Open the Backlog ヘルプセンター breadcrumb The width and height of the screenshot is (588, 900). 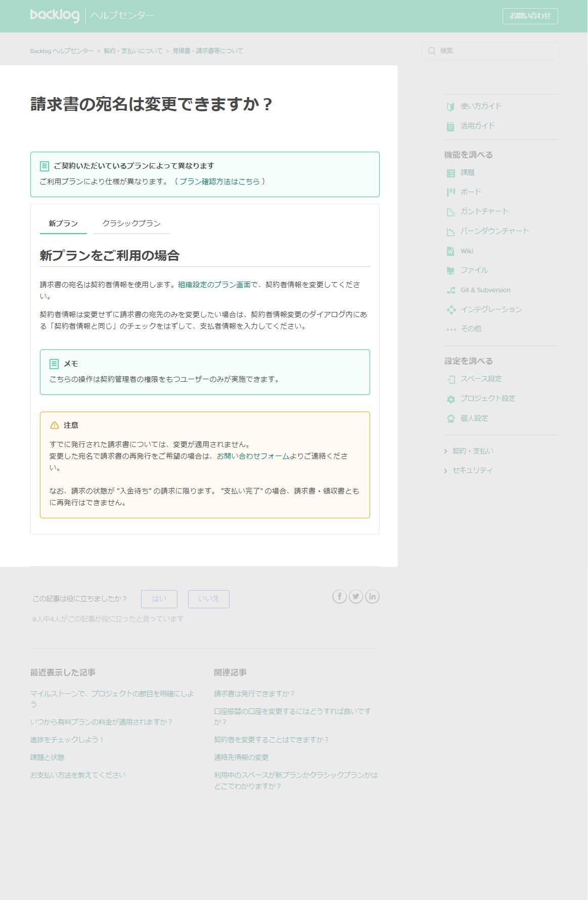point(62,51)
